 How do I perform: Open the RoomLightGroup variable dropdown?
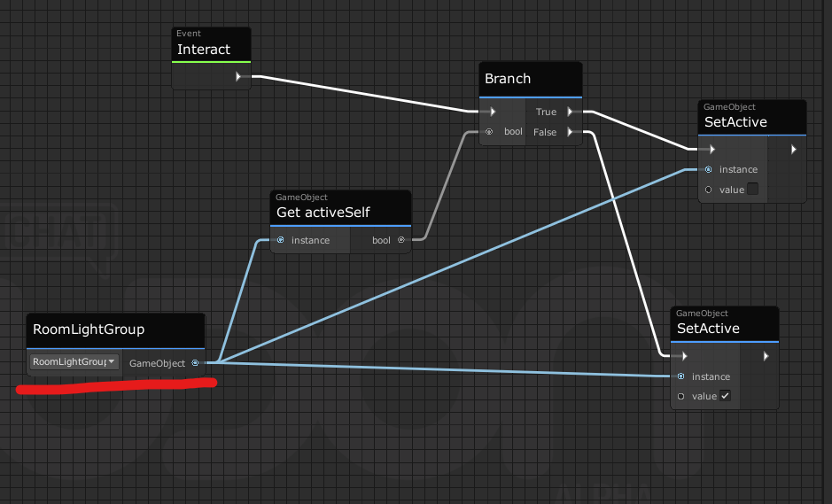click(x=74, y=361)
